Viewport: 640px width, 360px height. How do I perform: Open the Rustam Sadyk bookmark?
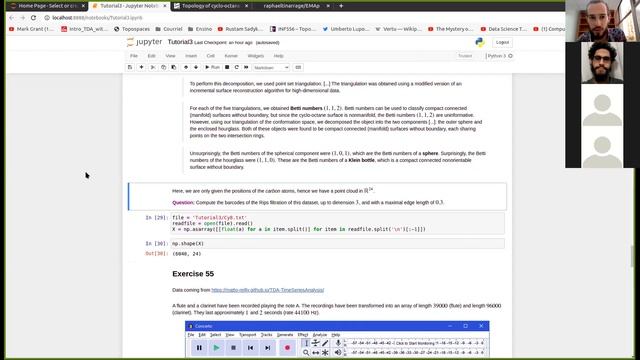coord(240,29)
